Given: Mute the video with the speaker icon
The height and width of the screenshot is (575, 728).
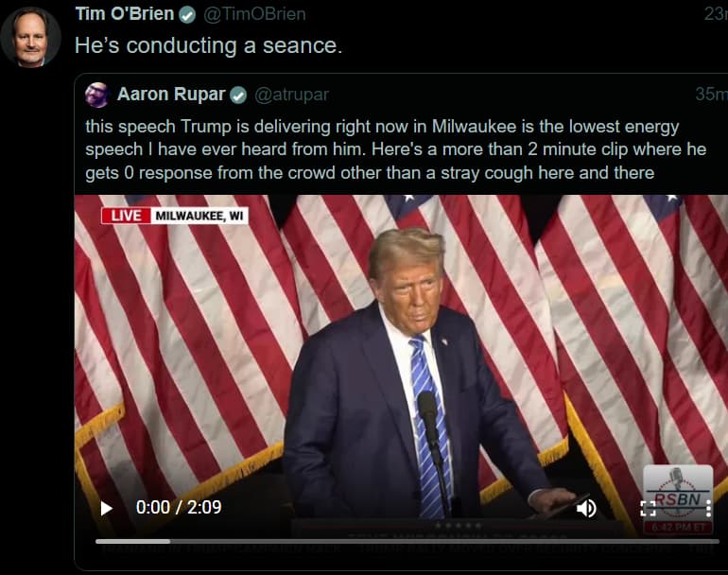Looking at the screenshot, I should [x=586, y=508].
